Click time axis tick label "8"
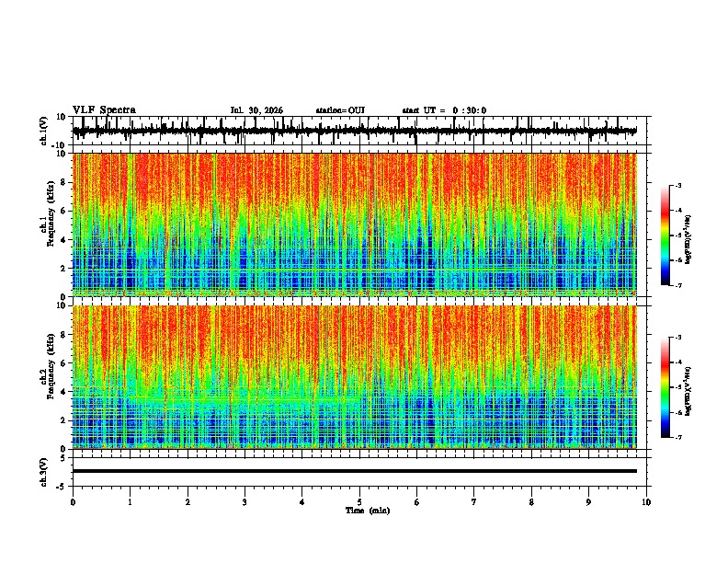 [x=531, y=502]
